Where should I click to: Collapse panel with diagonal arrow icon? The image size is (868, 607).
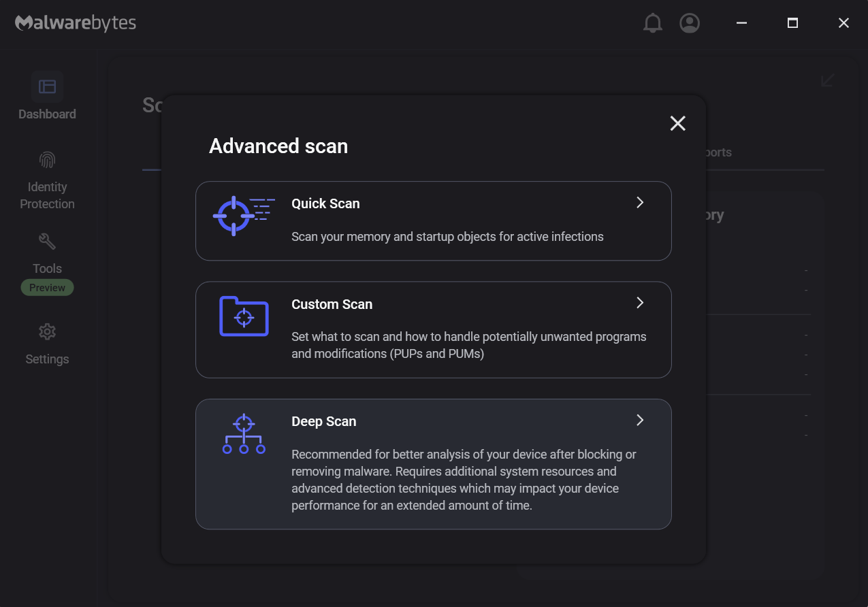[827, 81]
